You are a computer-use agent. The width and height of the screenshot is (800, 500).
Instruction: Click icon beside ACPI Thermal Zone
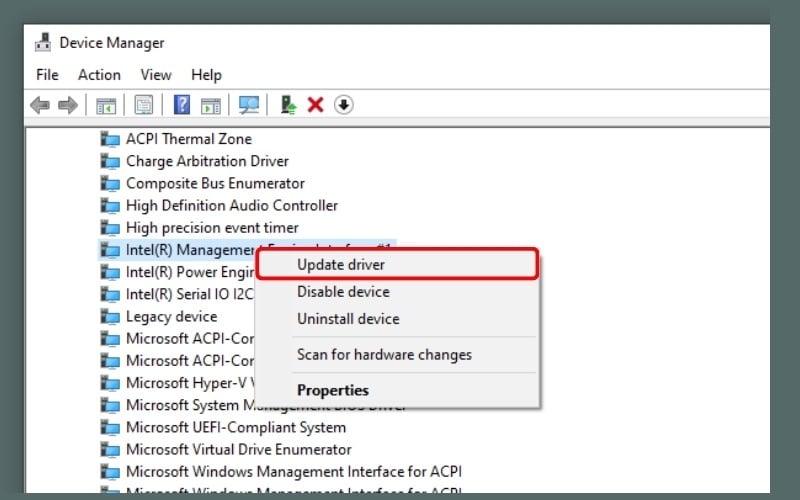(x=110, y=139)
